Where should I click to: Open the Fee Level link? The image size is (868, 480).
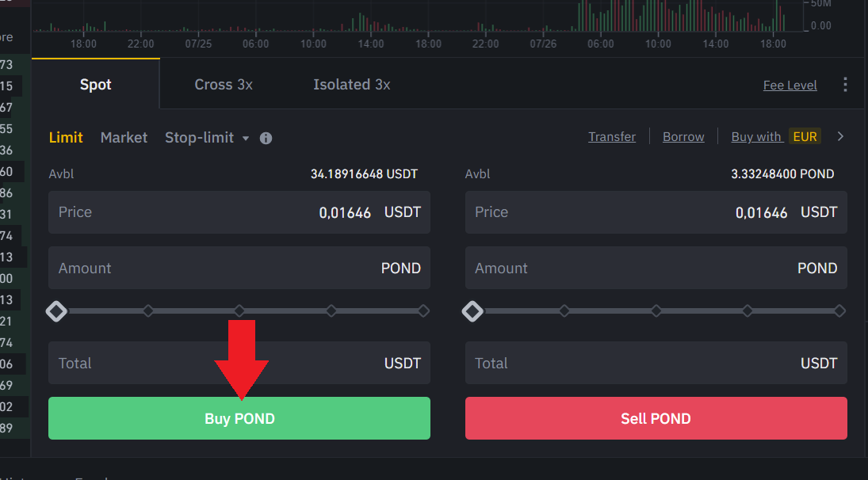pyautogui.click(x=790, y=86)
